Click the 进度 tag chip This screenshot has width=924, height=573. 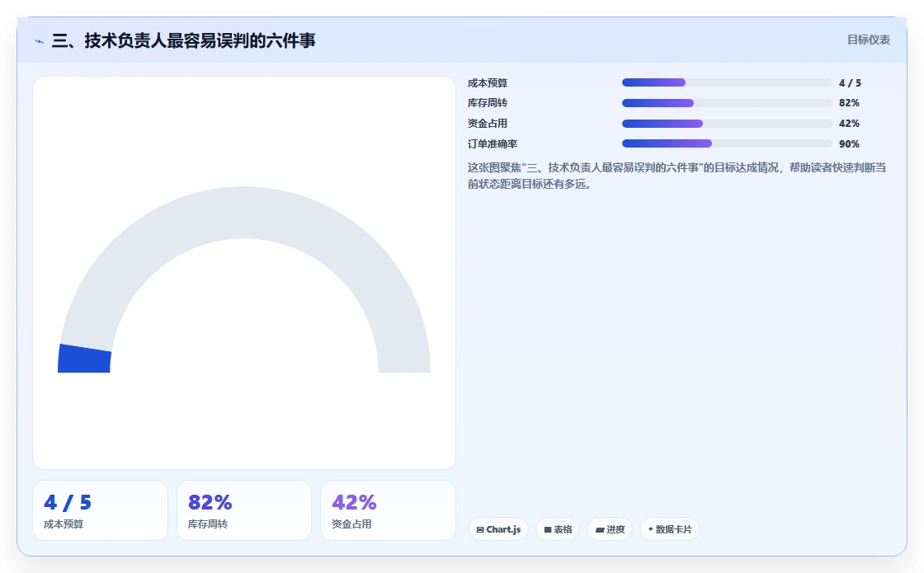610,529
